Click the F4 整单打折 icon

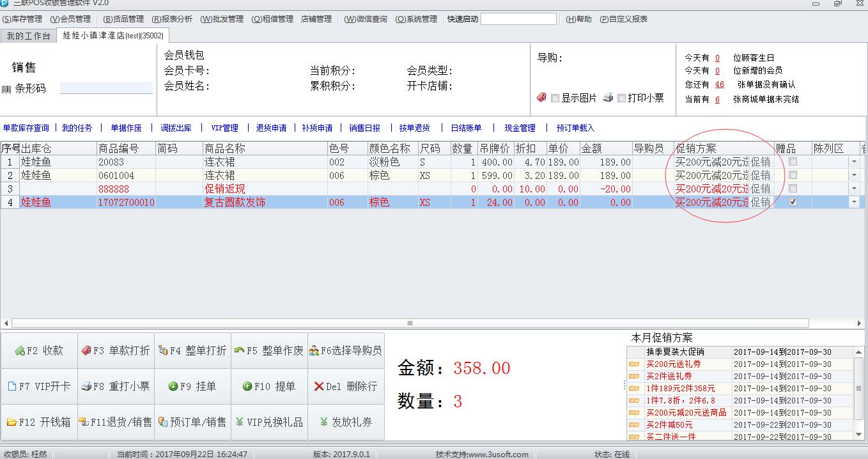(x=162, y=351)
